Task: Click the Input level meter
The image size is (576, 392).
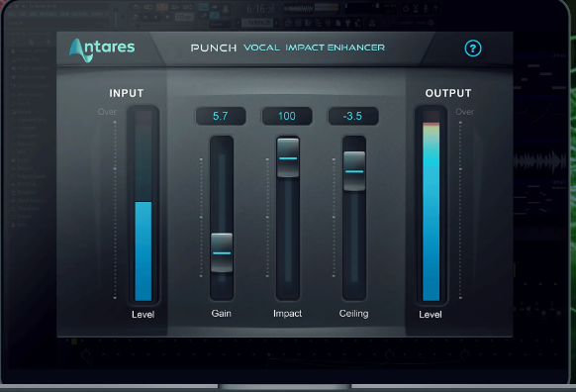Action: pyautogui.click(x=144, y=205)
